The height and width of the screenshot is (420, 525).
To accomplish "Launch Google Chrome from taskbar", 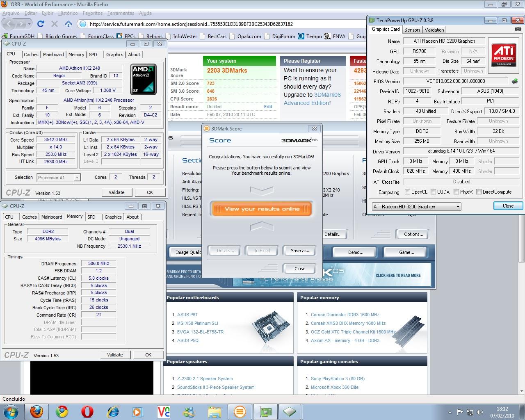I will point(62,411).
